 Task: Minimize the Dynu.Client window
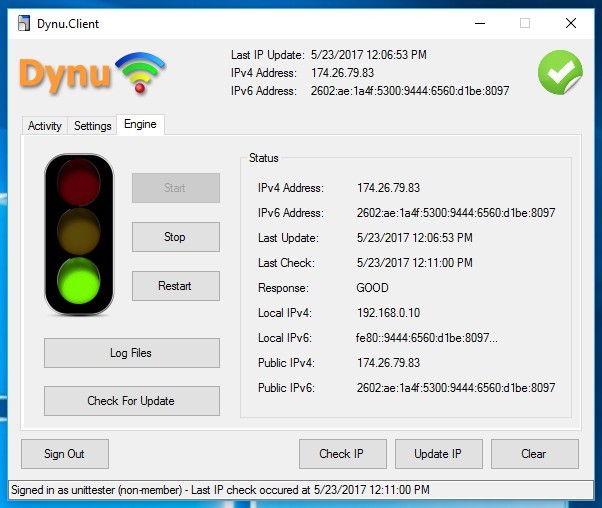click(480, 23)
